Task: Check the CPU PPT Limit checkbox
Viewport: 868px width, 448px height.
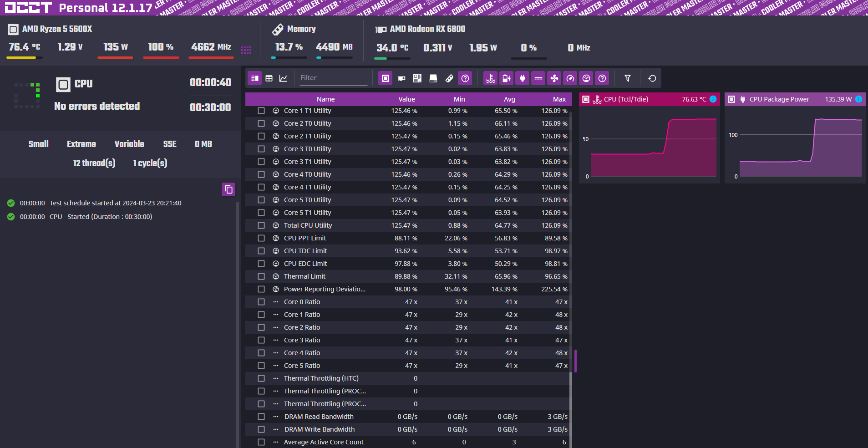Action: [261, 238]
